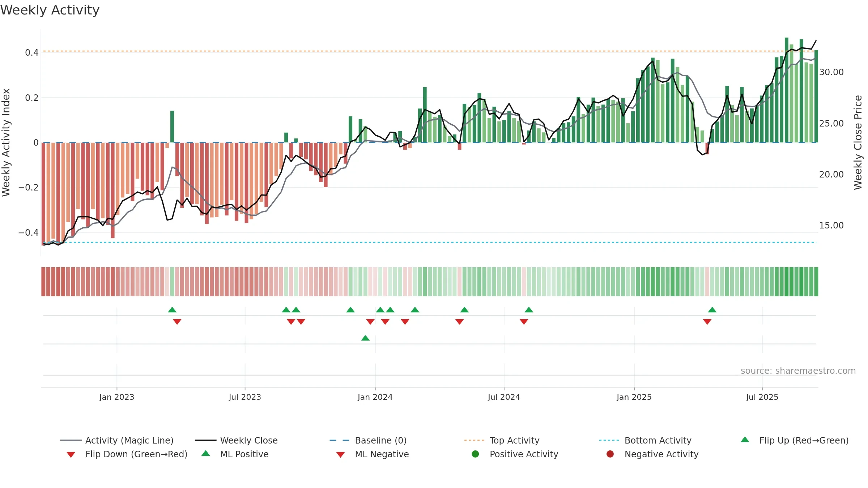
Task: Click the cyan dashed Bottom Activity line
Action: tap(430, 242)
